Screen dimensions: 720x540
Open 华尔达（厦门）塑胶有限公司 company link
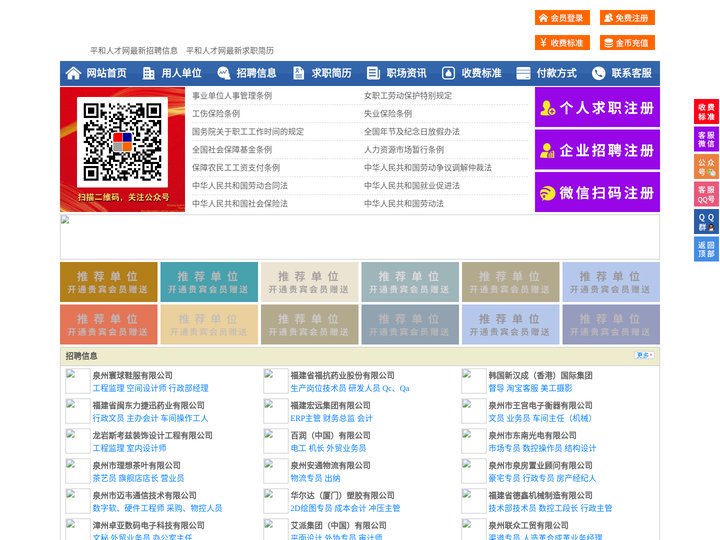point(342,495)
